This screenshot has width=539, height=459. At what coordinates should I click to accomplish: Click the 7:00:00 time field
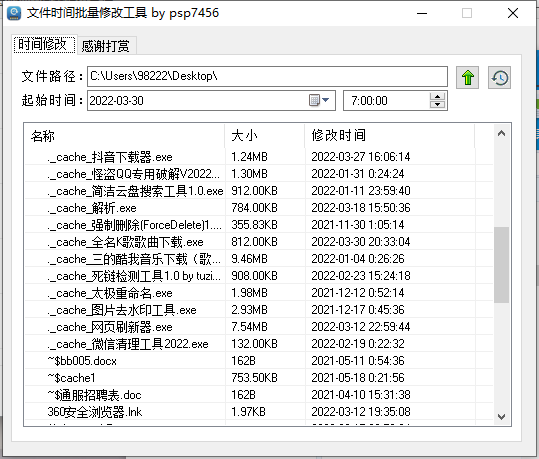point(386,100)
